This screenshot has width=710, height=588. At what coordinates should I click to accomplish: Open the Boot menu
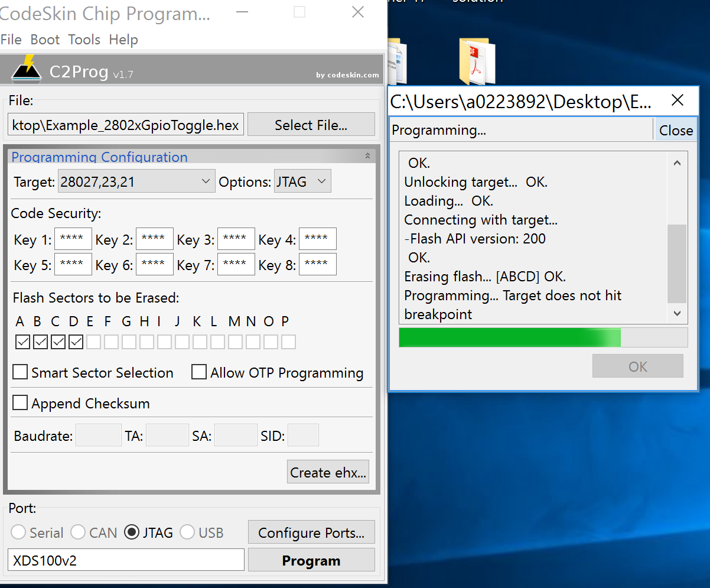45,40
